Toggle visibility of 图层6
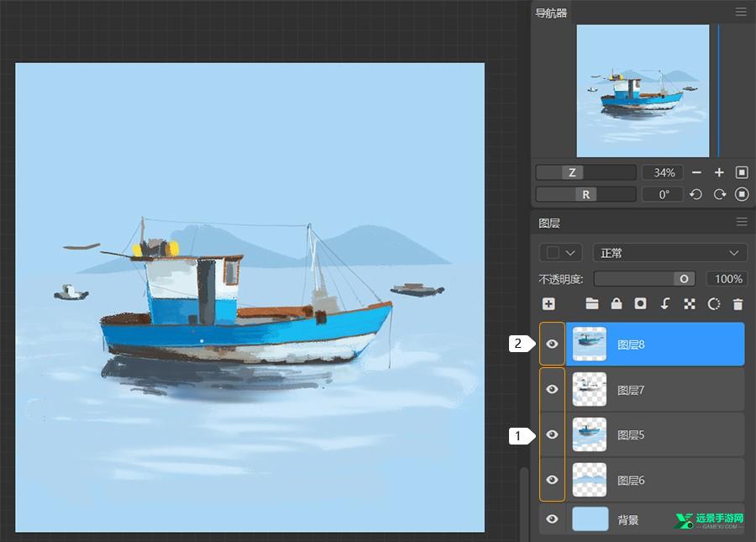The height and width of the screenshot is (542, 756). (x=552, y=480)
